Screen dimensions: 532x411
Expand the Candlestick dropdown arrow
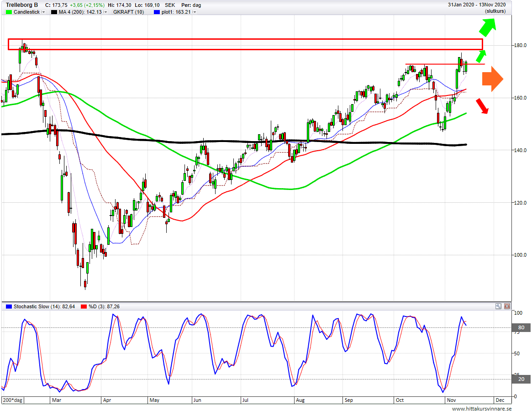43,12
